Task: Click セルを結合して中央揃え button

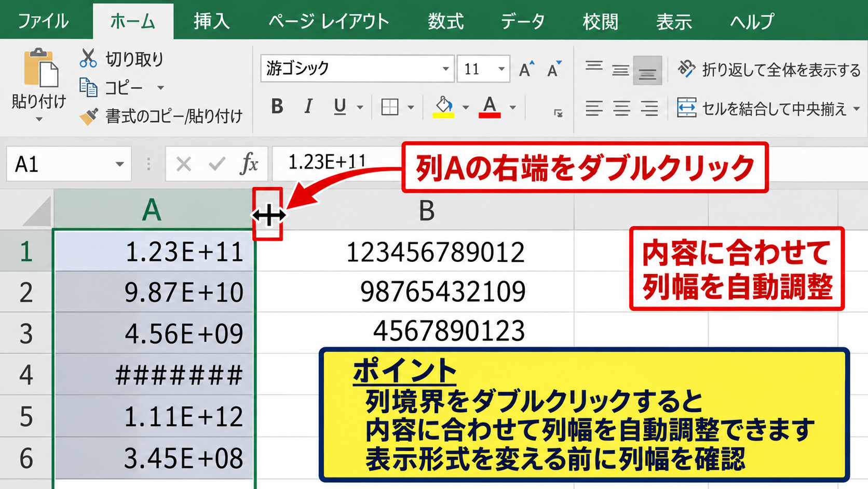Action: coord(762,108)
